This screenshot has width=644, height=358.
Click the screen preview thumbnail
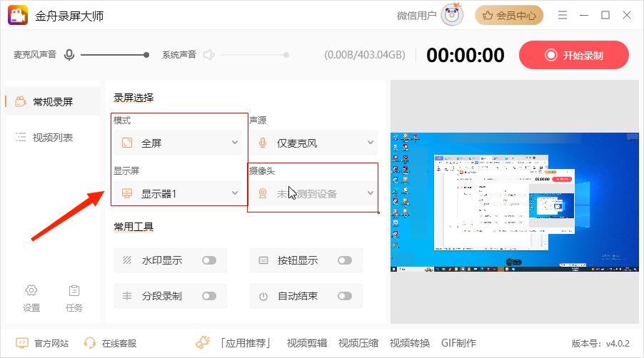515,202
